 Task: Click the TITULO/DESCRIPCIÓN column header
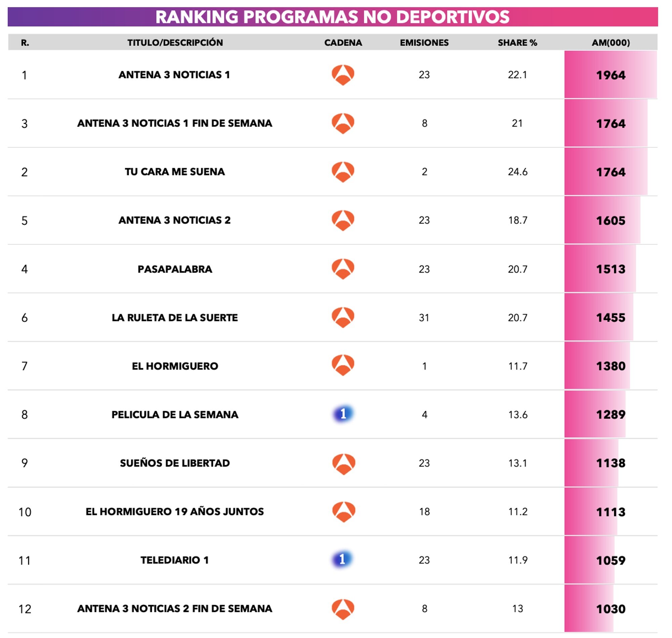[175, 42]
